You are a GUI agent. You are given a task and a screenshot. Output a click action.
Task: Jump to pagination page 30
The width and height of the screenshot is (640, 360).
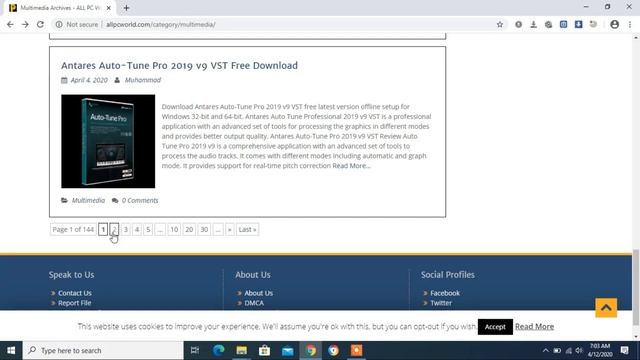204,229
